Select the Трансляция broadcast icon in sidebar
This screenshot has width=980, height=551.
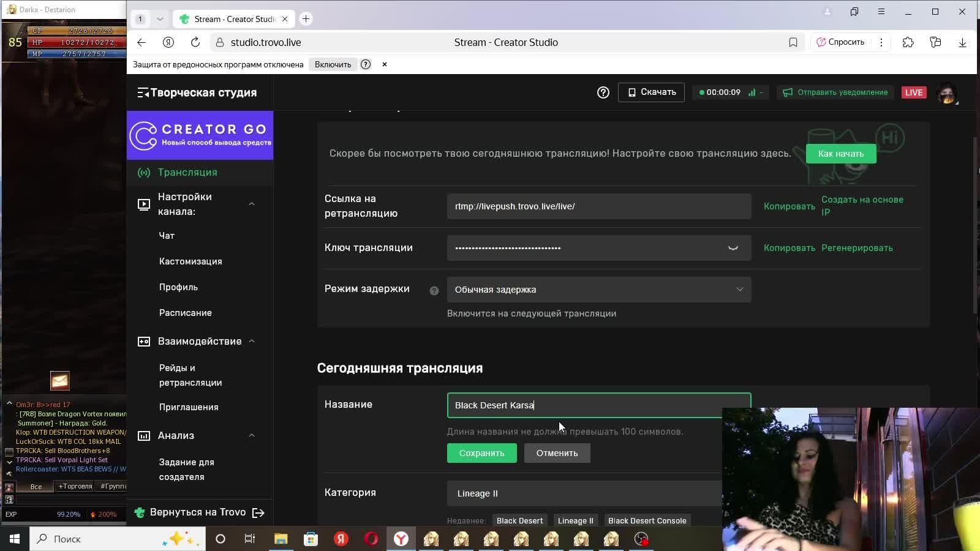pyautogui.click(x=143, y=172)
